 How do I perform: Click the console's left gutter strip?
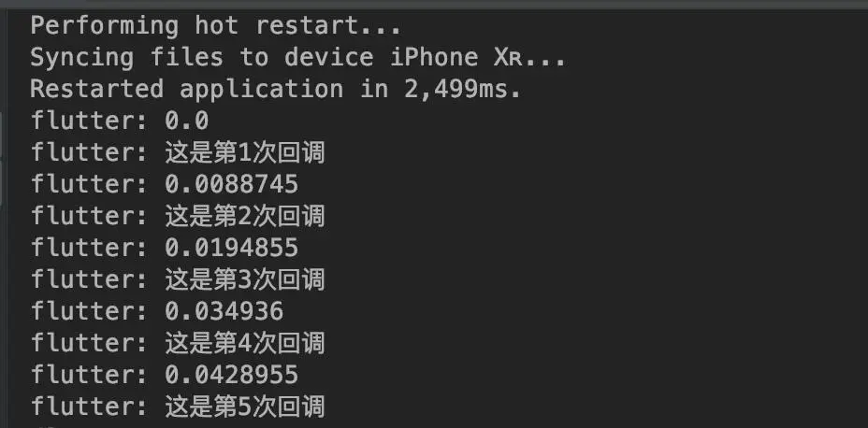[x=5, y=219]
